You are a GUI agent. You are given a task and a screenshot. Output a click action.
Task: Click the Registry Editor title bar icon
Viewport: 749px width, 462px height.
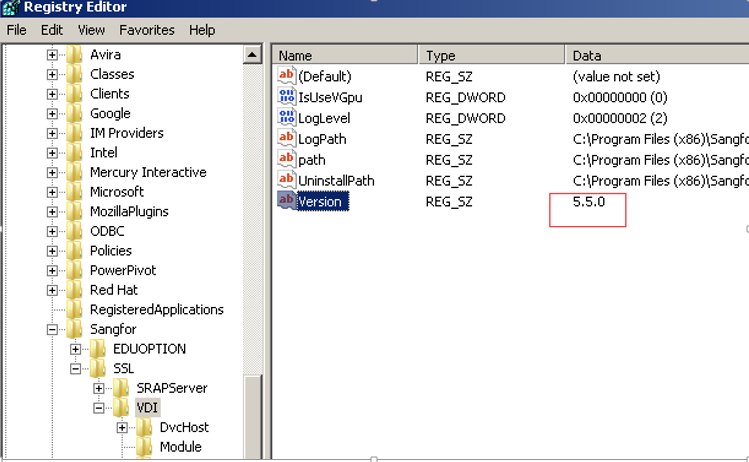click(11, 7)
